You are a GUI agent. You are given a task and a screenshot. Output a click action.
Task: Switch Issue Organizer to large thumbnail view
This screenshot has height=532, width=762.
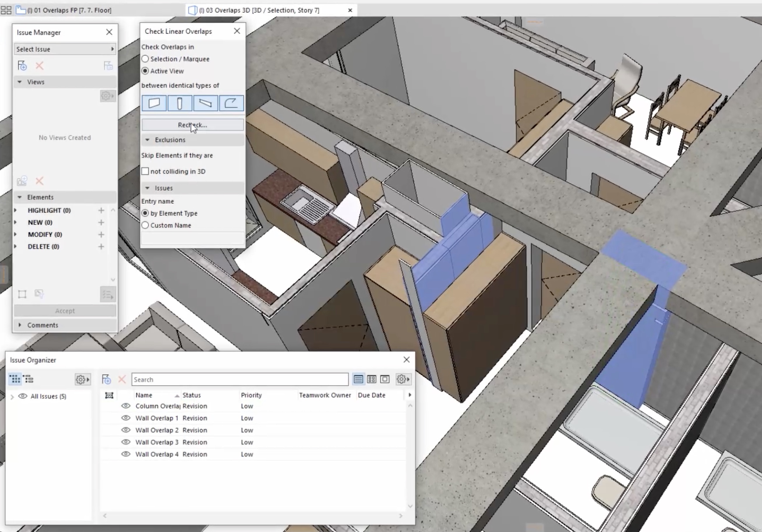385,379
